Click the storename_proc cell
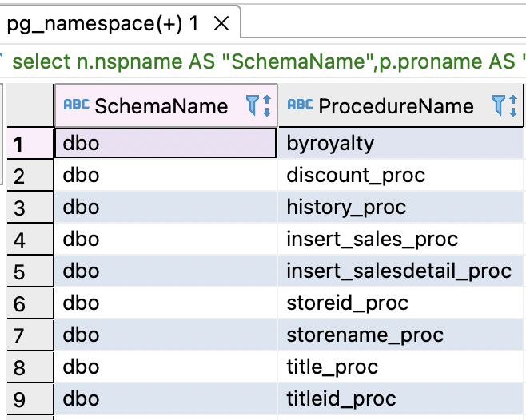Screen dimensions: 526x420 pos(400,335)
